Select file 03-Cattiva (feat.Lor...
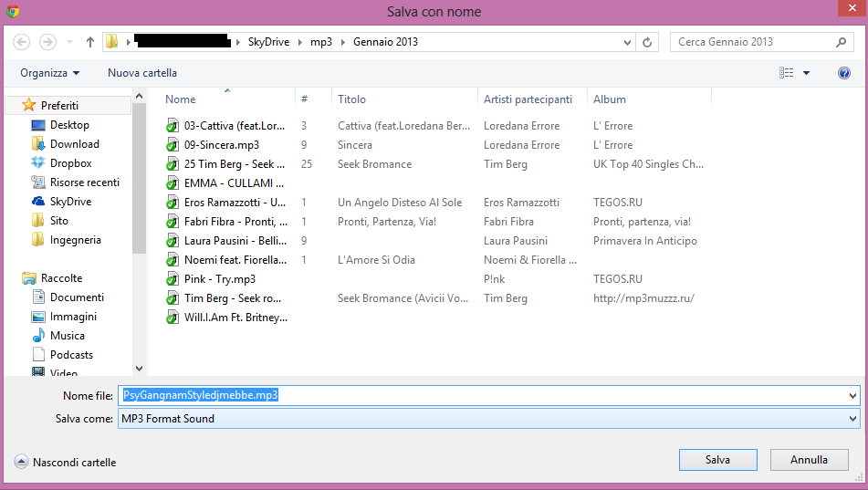This screenshot has height=490, width=868. point(235,126)
